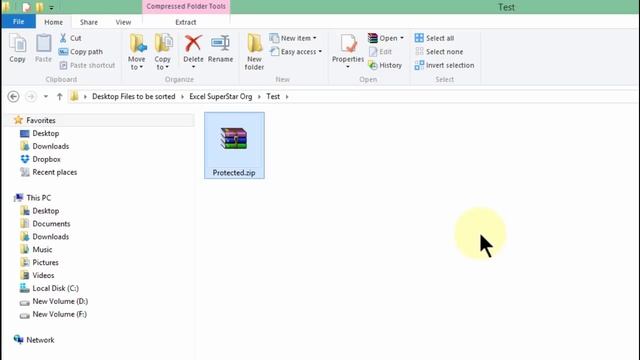Go up one folder level arrow
Screen dimensions: 640x360
pos(60,97)
